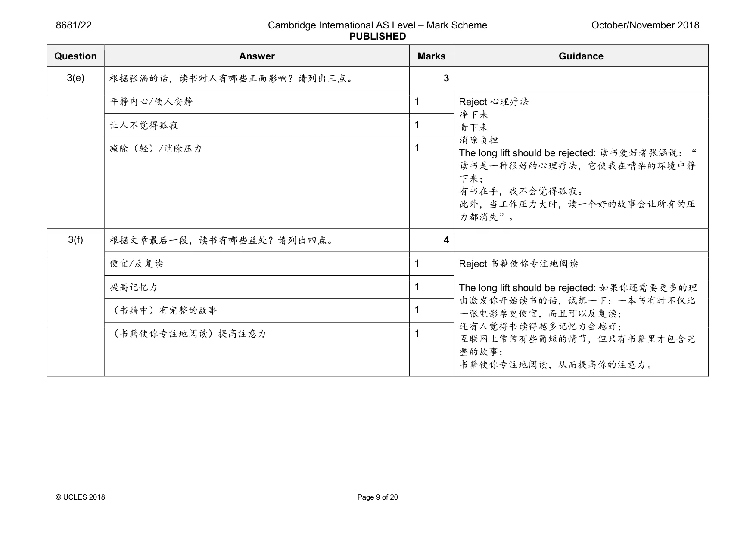Click the '© UCLES 2018' footer
Image resolution: width=756 pixels, height=534 pixels.
coord(81,497)
